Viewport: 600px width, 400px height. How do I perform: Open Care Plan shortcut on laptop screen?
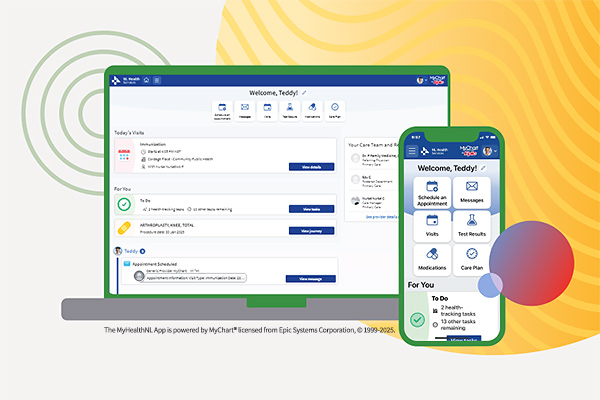335,108
